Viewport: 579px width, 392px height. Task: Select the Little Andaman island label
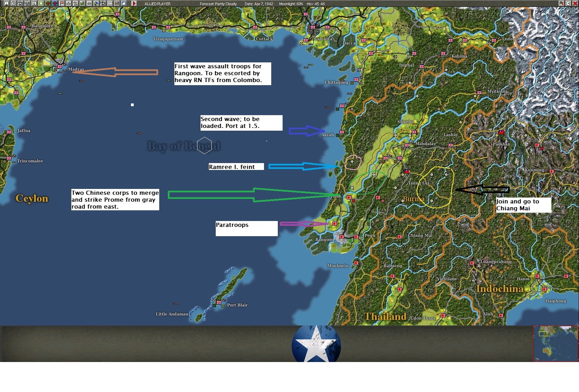click(172, 314)
